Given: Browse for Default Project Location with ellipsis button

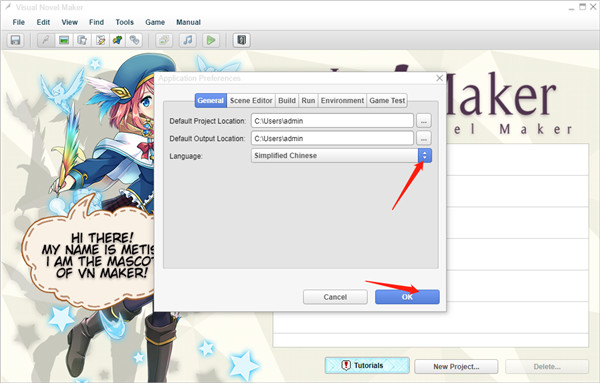Looking at the screenshot, I should (x=424, y=121).
